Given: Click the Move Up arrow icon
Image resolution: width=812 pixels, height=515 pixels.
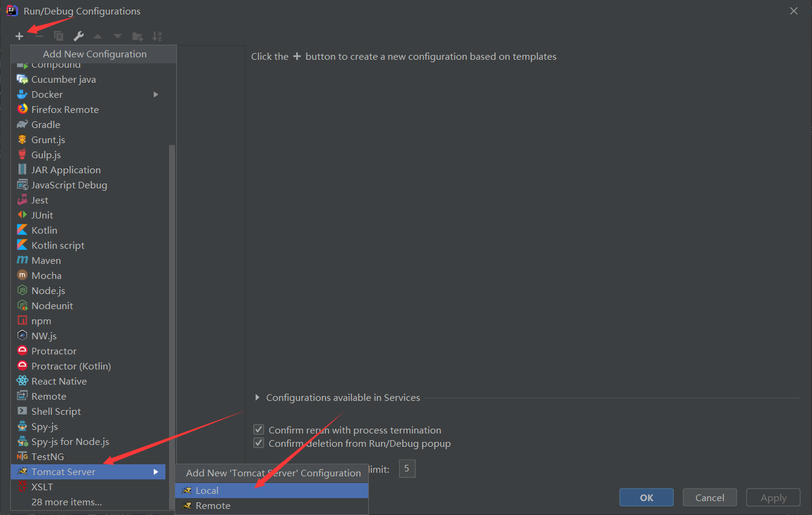Looking at the screenshot, I should point(98,36).
